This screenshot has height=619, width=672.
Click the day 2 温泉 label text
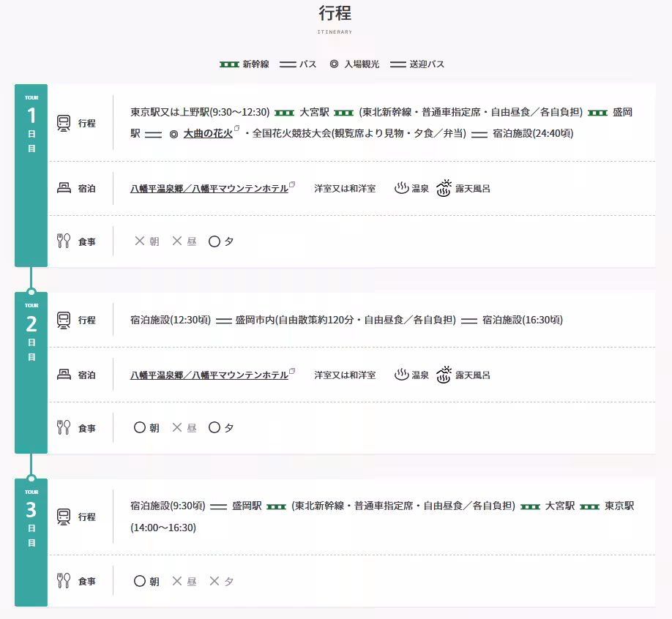coord(420,375)
